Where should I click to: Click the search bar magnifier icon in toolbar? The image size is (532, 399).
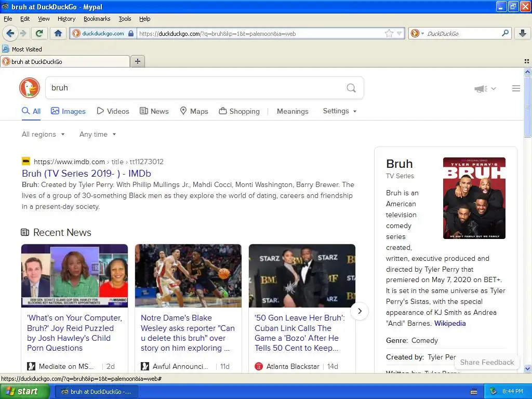pos(505,33)
